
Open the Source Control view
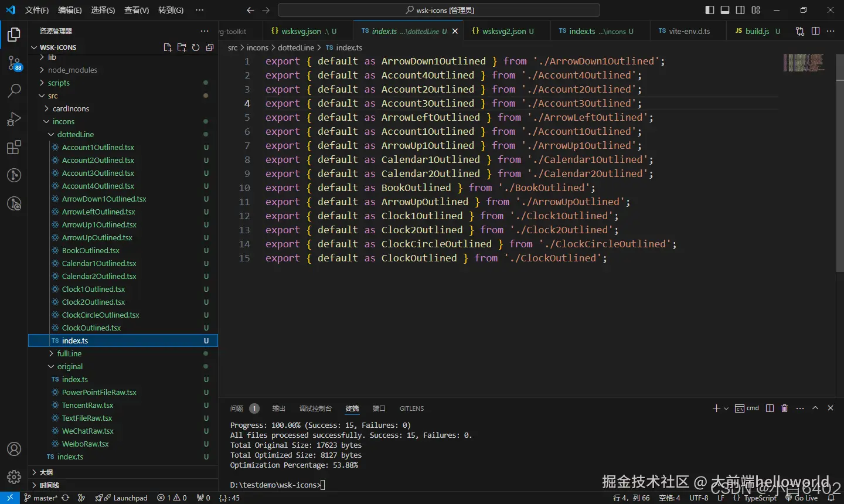[x=14, y=63]
